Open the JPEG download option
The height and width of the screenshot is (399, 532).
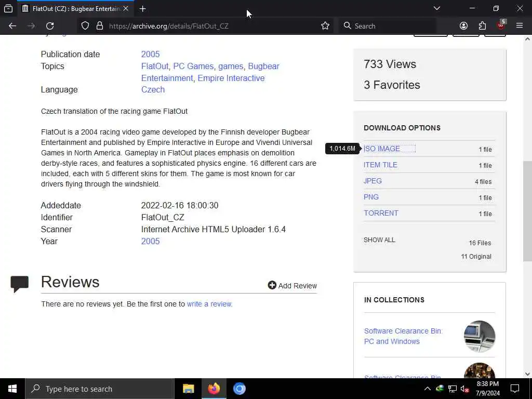[373, 181]
